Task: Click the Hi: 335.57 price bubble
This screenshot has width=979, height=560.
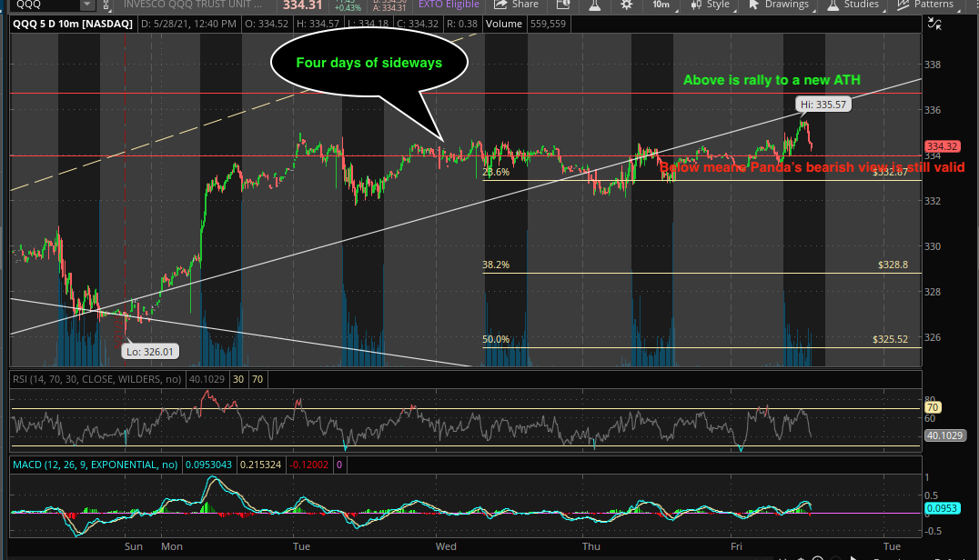Action: (x=823, y=105)
